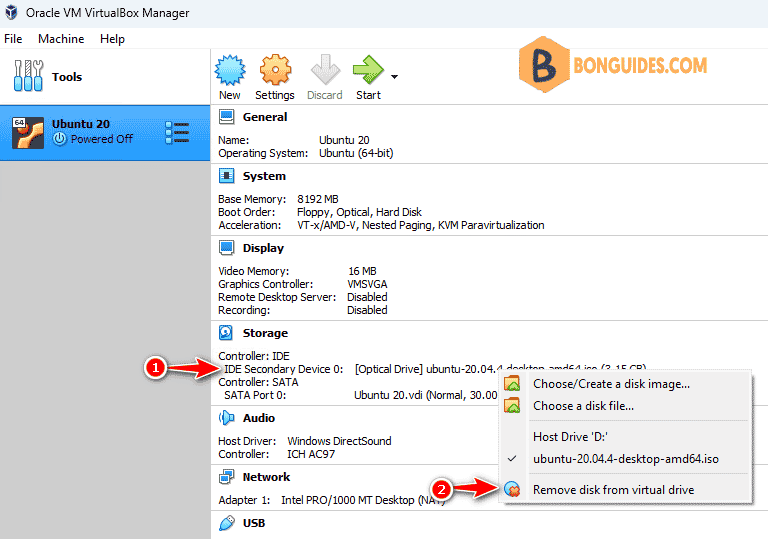
Task: Click the Choose a disk file icon
Action: (512, 405)
